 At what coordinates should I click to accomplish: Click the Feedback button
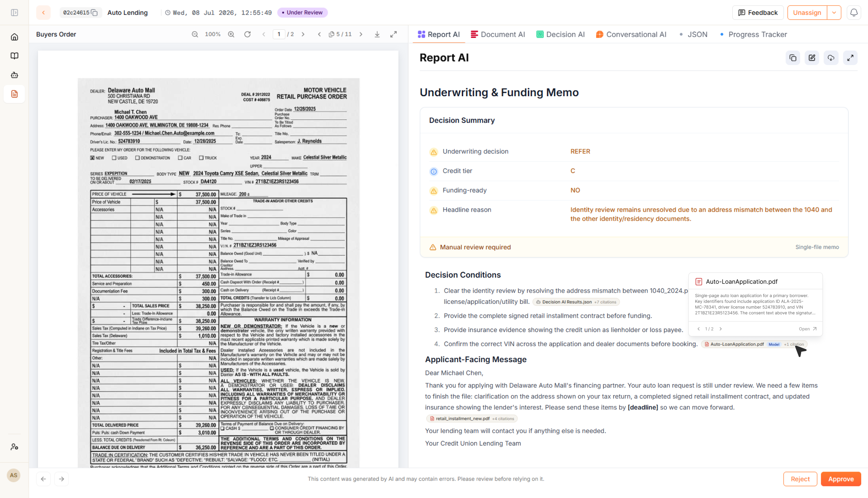[x=758, y=13]
